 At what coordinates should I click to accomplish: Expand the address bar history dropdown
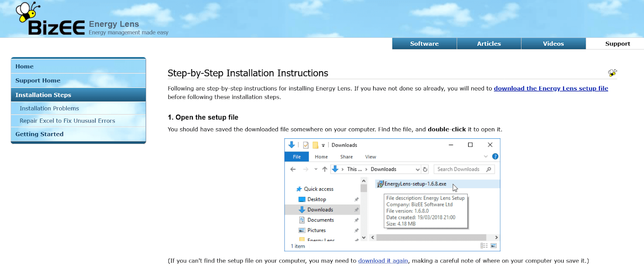[417, 169]
